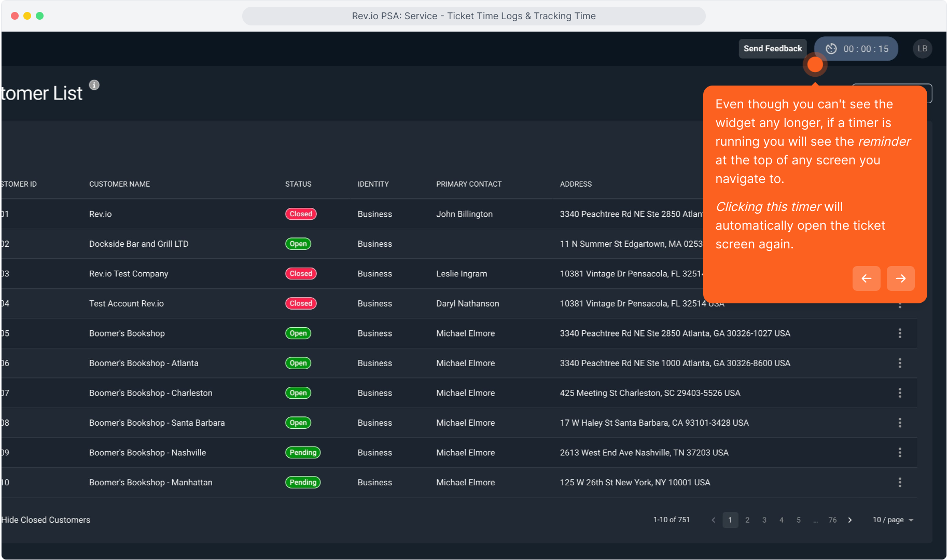Jump to page 76 in pagination

[832, 520]
